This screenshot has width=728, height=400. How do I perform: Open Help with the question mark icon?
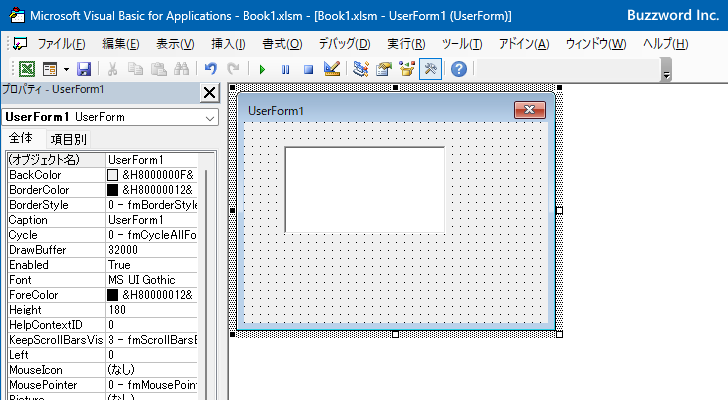point(459,69)
